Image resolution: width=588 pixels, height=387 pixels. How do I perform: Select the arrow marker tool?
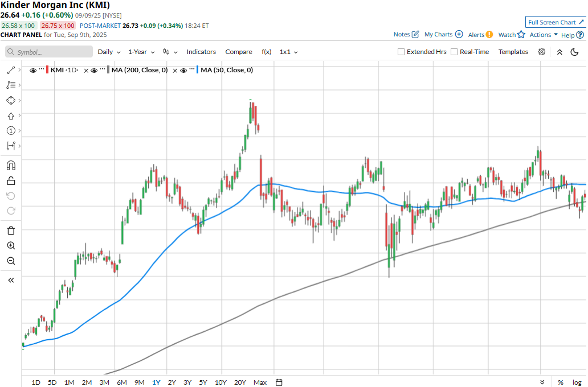point(10,116)
